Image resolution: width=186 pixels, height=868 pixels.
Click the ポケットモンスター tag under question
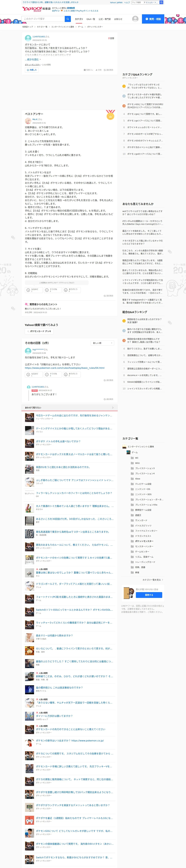[x=32, y=65]
